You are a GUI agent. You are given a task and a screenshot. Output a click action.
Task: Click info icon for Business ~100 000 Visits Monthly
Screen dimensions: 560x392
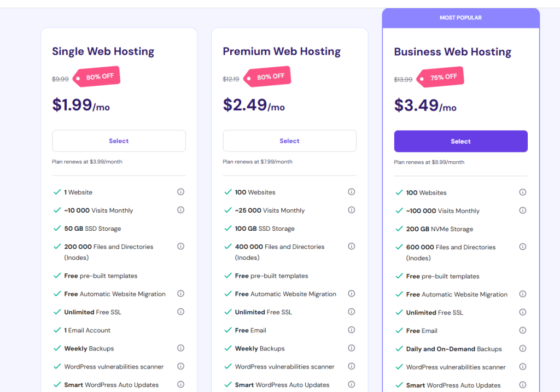tap(522, 210)
